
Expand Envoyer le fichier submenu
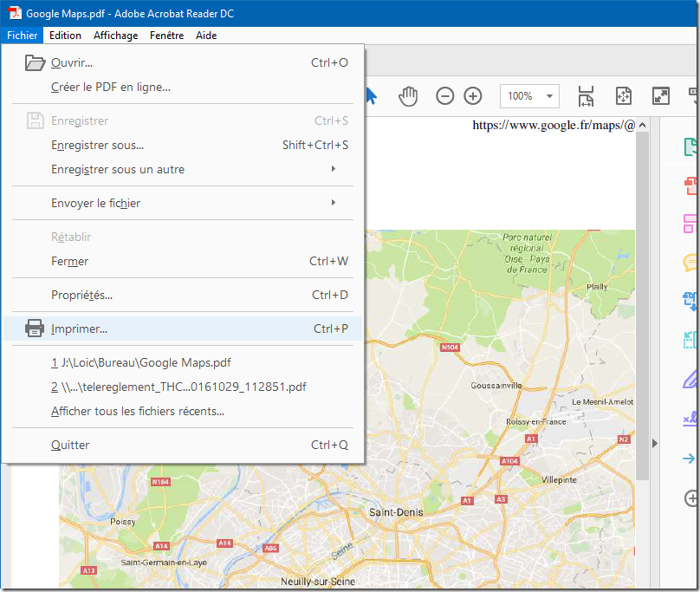183,203
